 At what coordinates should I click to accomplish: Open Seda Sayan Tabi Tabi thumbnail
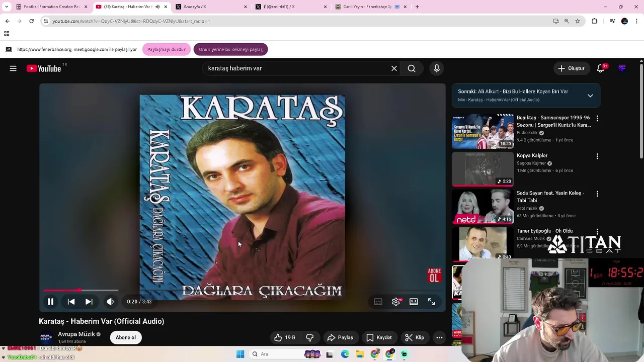coord(482,207)
